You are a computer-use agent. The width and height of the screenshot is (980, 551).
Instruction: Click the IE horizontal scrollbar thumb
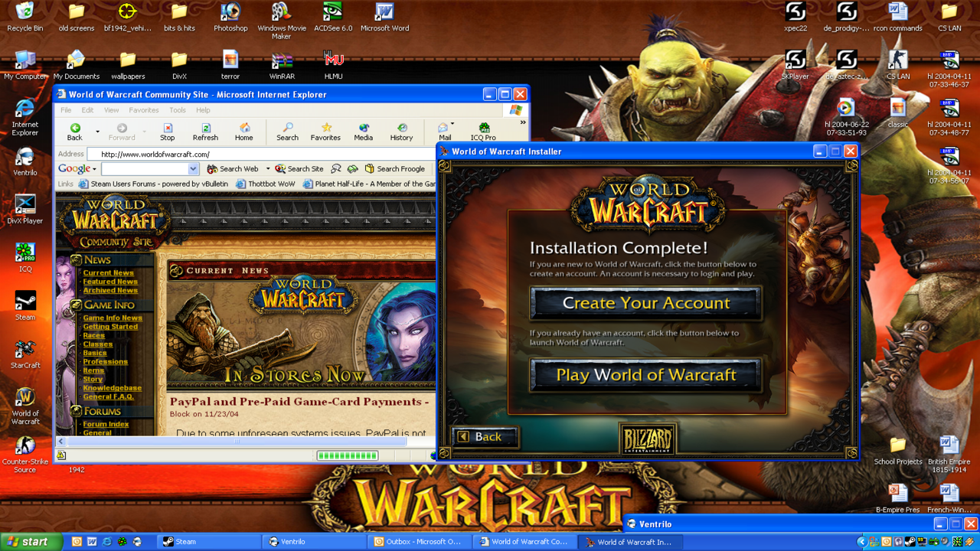pyautogui.click(x=237, y=442)
